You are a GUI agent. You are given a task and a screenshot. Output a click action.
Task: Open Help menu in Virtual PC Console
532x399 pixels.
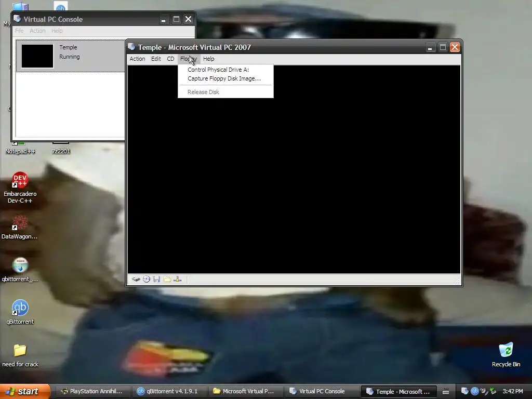point(57,31)
